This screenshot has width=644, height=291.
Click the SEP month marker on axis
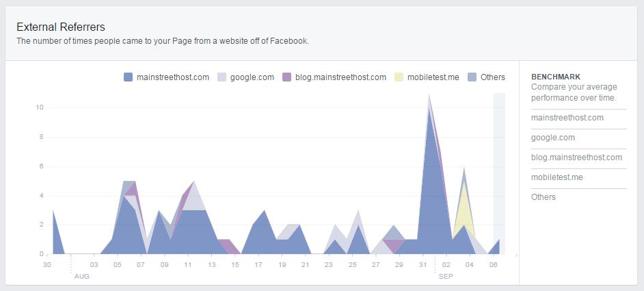coord(445,277)
